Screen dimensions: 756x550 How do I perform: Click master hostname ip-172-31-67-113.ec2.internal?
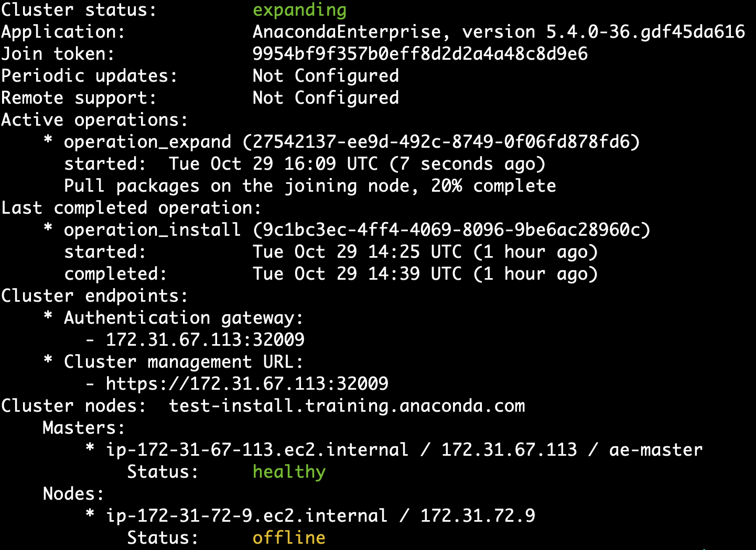257,450
